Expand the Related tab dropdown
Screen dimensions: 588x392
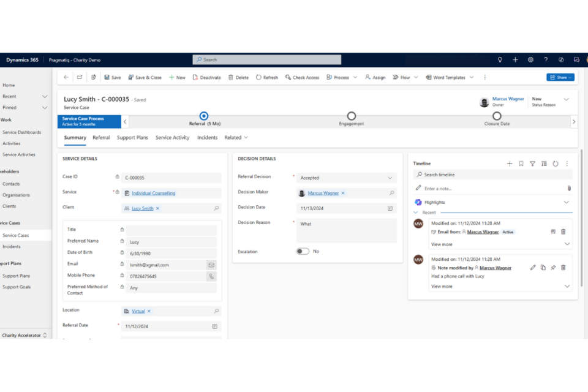point(236,138)
